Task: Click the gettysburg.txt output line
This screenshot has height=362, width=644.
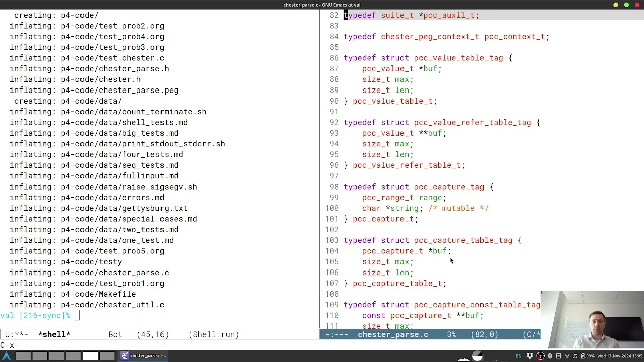Action: point(98,208)
